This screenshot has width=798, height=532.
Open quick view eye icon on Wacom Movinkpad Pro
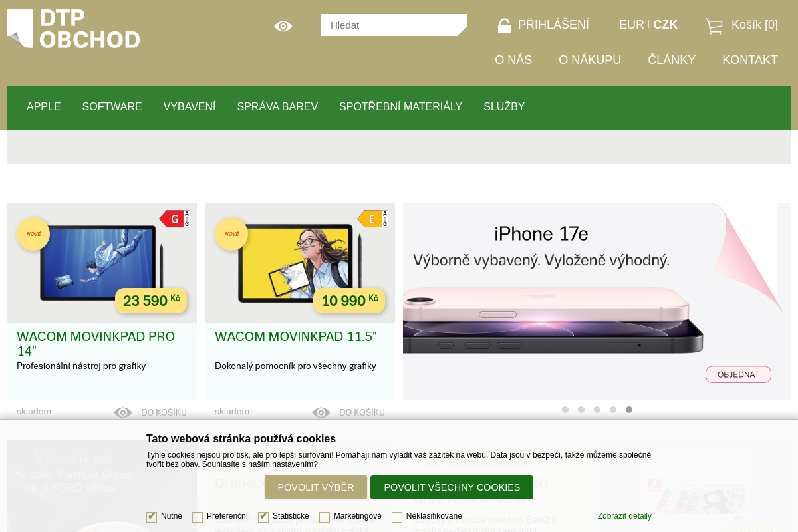(122, 412)
